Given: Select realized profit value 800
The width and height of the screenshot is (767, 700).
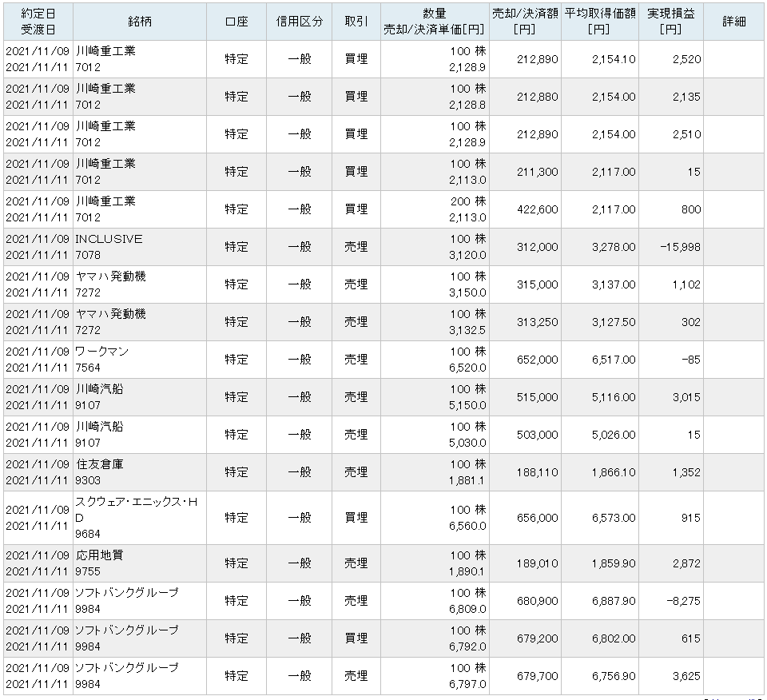Looking at the screenshot, I should (691, 209).
